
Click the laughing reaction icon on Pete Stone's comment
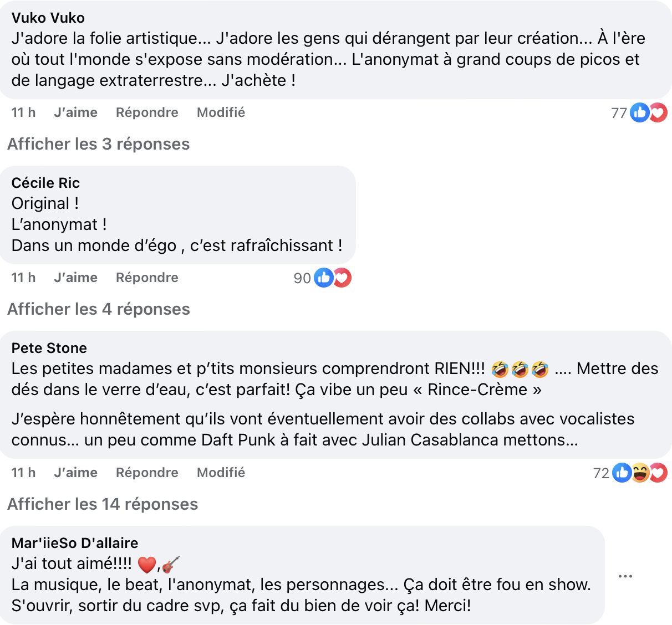[640, 473]
